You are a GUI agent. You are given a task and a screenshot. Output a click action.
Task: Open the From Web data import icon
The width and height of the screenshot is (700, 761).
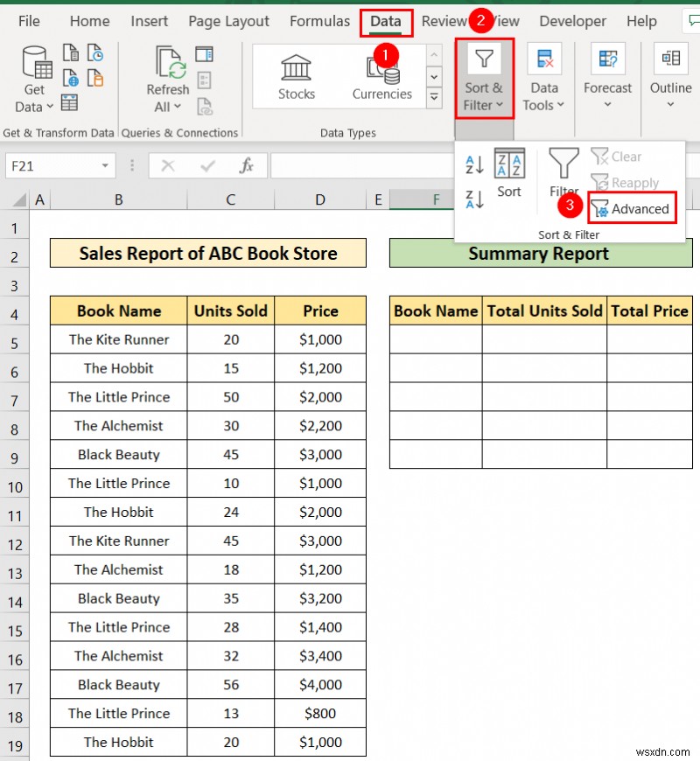tap(70, 79)
